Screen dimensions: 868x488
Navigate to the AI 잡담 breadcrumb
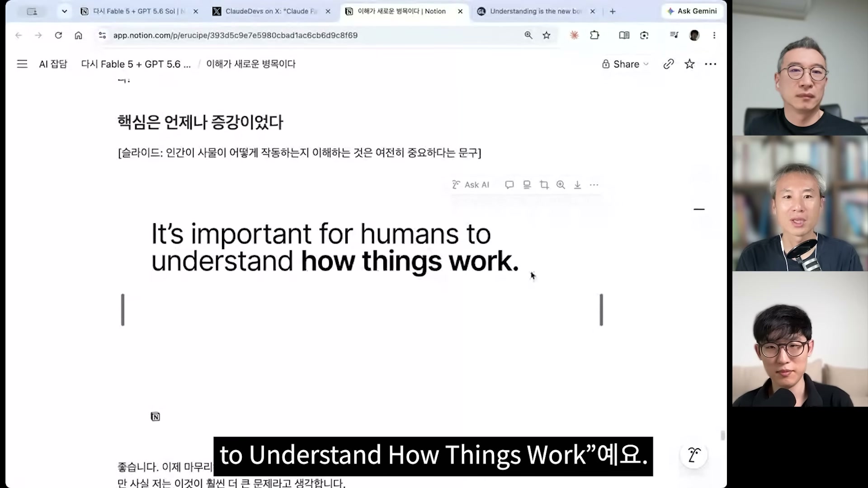[53, 64]
